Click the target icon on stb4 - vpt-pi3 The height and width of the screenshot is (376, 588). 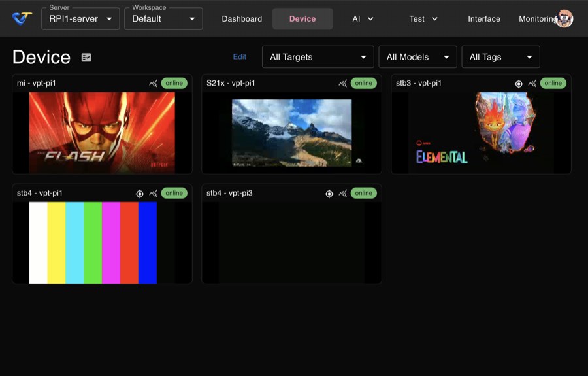329,194
